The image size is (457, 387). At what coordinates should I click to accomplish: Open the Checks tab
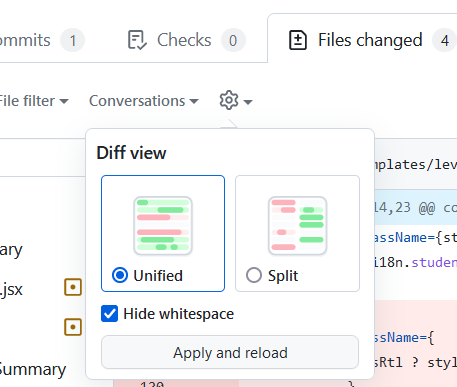coord(186,40)
